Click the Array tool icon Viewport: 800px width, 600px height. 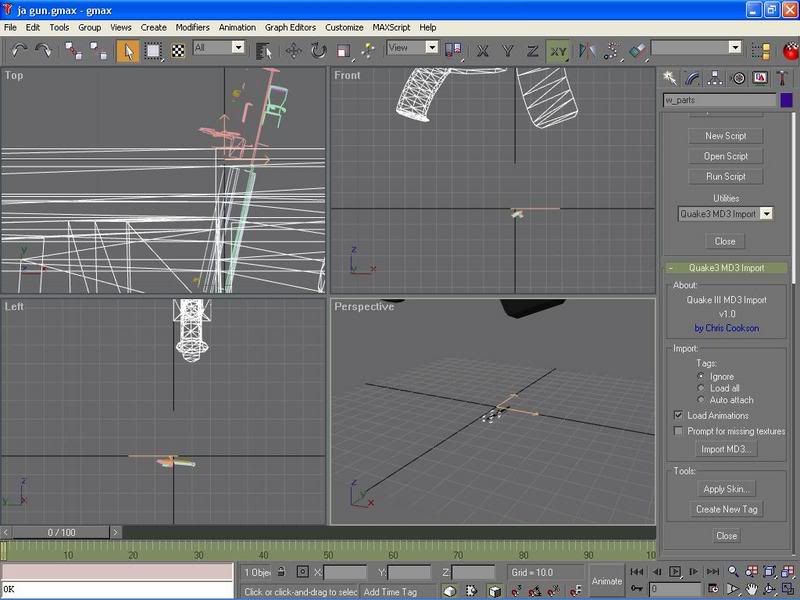coord(611,51)
